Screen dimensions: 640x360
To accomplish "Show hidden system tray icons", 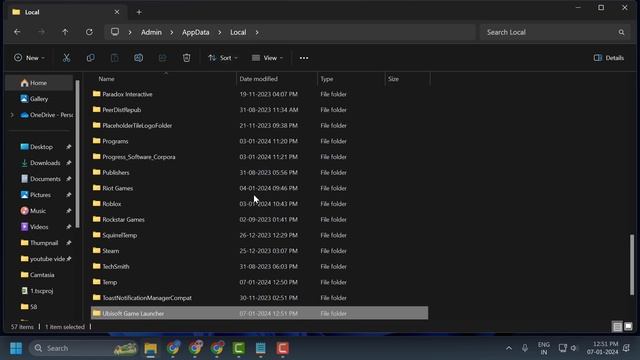I will click(509, 348).
